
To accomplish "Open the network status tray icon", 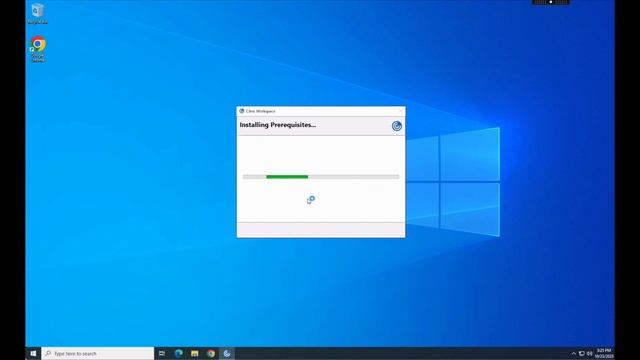I will [582, 353].
